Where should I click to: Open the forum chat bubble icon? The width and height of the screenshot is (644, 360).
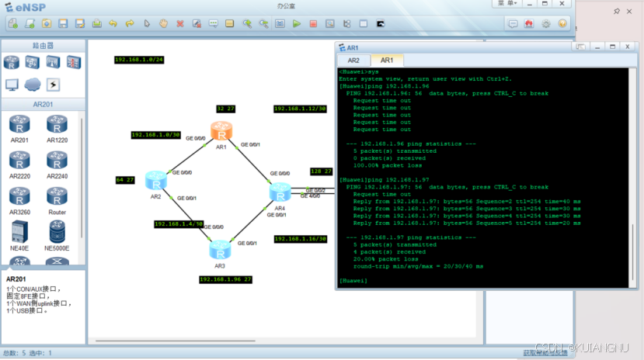point(513,24)
